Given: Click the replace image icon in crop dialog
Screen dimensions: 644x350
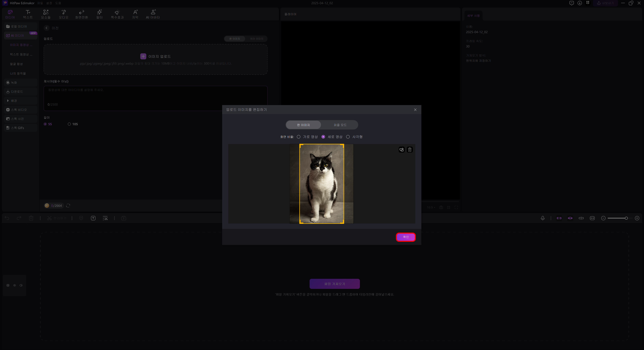Looking at the screenshot, I should [401, 150].
